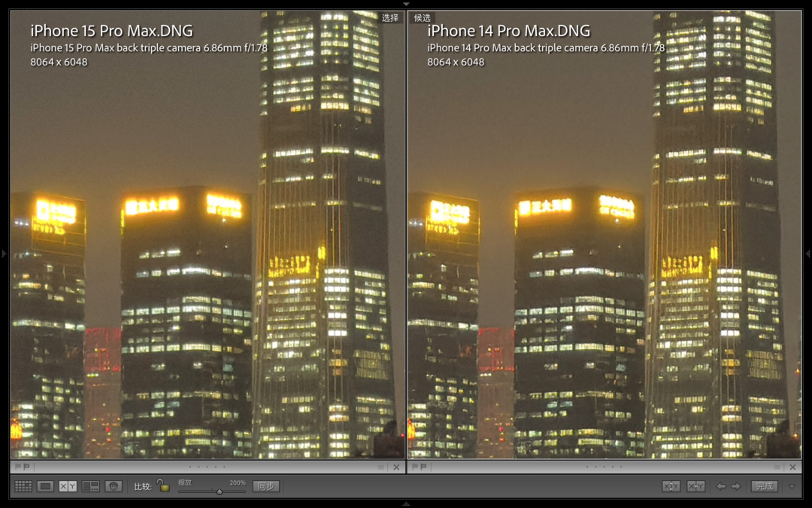
Task: Click the 同步 sync button
Action: [x=266, y=486]
